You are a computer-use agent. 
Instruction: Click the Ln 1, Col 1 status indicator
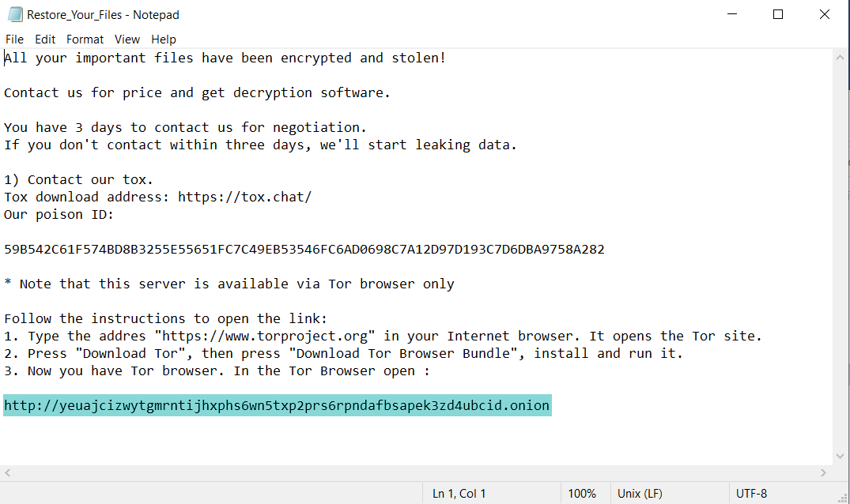(x=459, y=494)
